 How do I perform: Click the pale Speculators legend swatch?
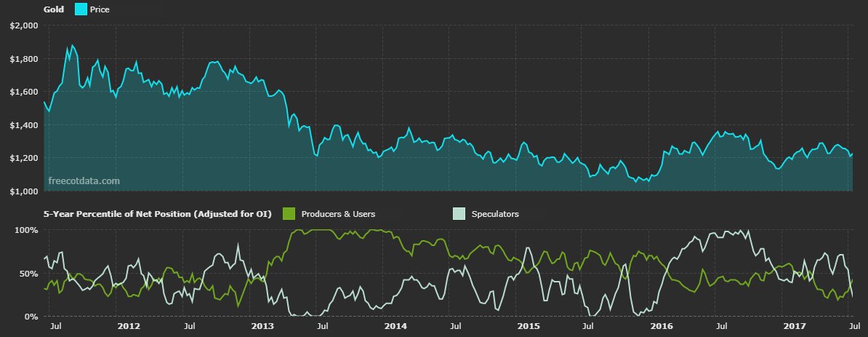(459, 213)
